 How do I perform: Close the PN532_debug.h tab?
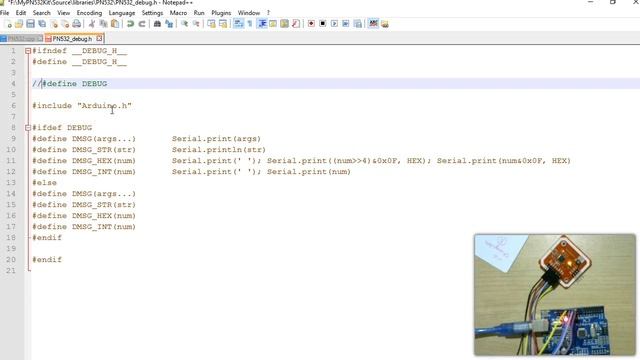[99, 38]
